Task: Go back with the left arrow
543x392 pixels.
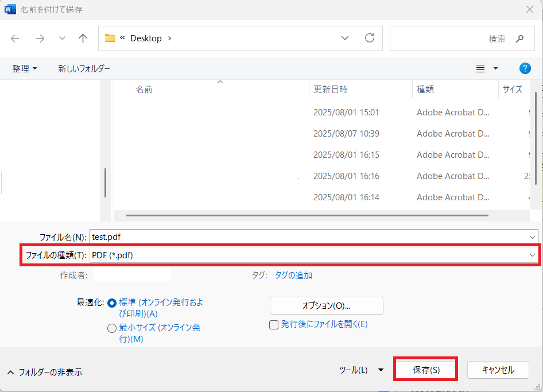Action: tap(15, 38)
